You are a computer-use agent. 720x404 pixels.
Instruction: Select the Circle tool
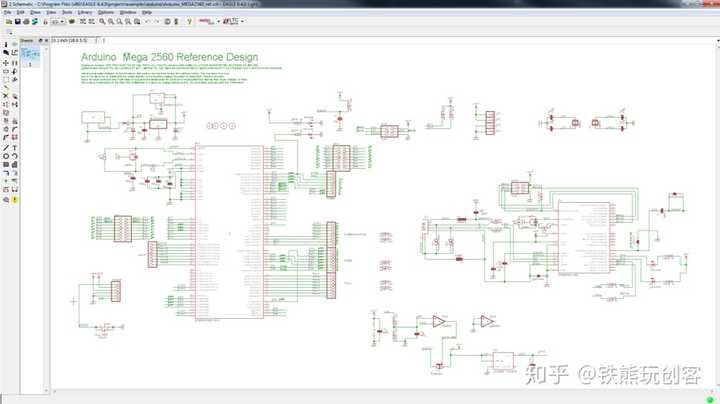(x=6, y=156)
